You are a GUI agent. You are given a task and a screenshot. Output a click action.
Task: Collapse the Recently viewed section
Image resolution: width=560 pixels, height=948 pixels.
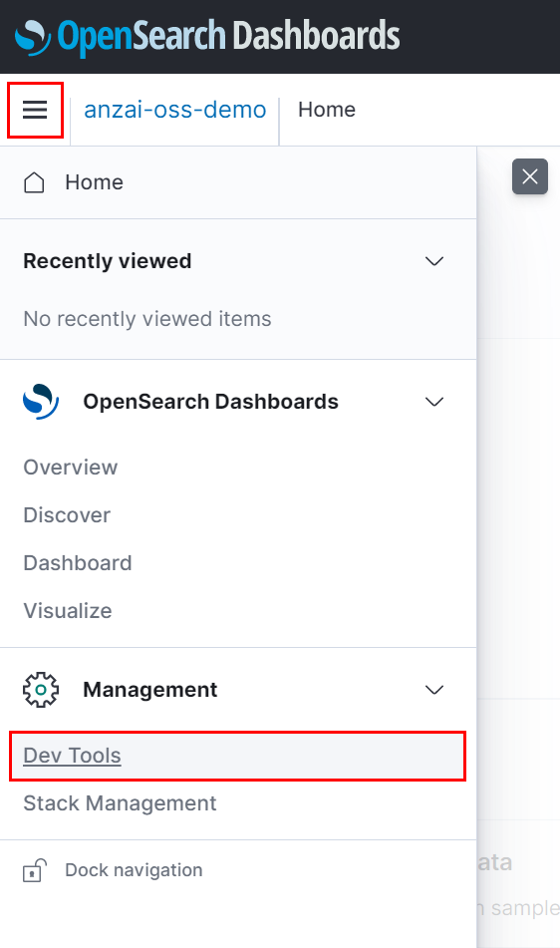434,261
